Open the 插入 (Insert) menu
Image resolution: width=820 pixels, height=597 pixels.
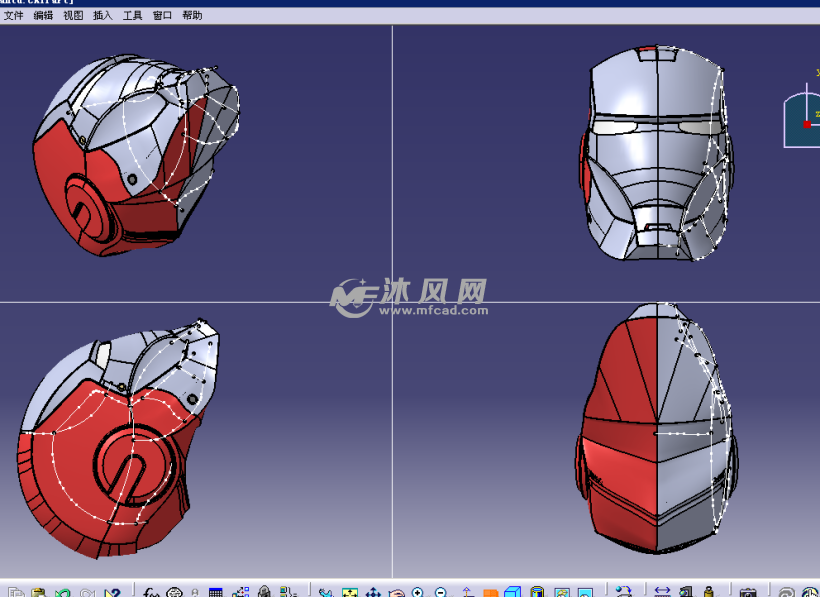(x=103, y=16)
